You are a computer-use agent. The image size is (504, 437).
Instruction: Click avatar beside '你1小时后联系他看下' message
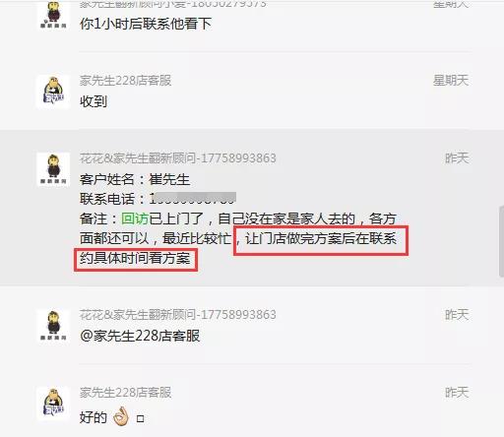[x=53, y=15]
